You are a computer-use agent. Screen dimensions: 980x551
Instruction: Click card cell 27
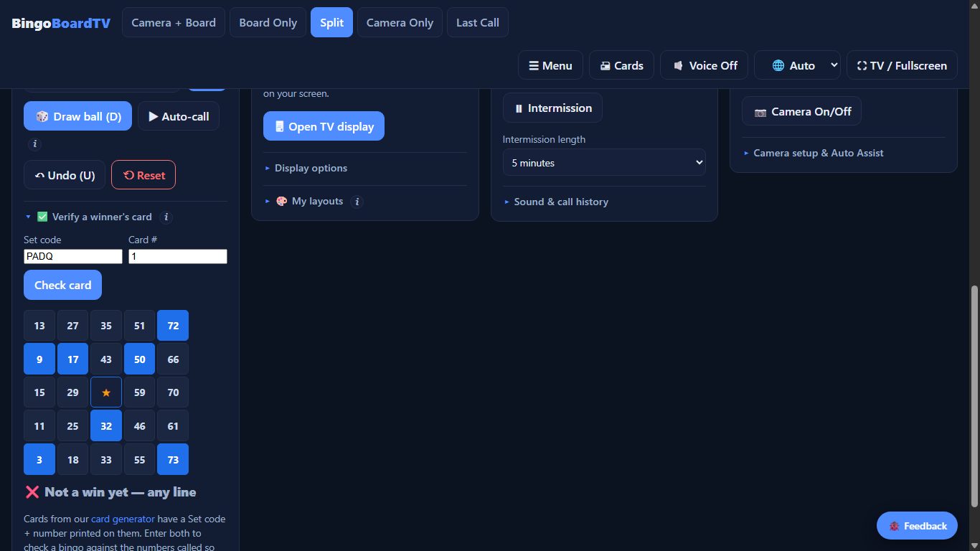coord(72,326)
